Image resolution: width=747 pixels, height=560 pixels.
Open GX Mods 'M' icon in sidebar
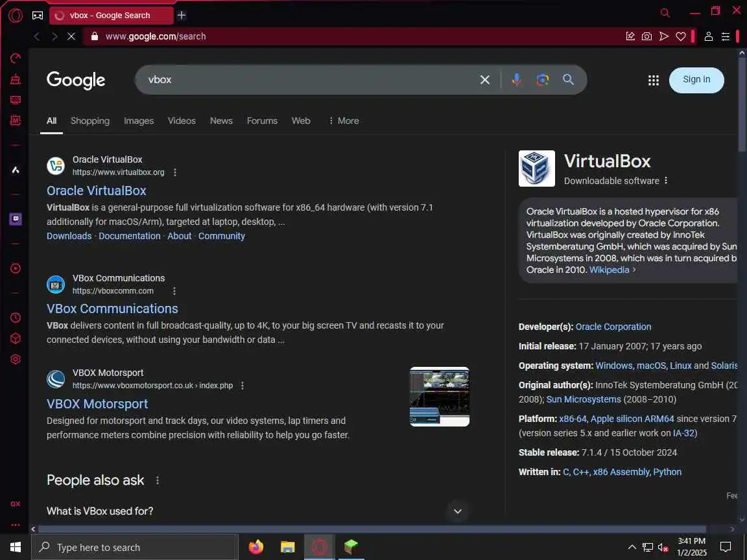click(x=16, y=120)
